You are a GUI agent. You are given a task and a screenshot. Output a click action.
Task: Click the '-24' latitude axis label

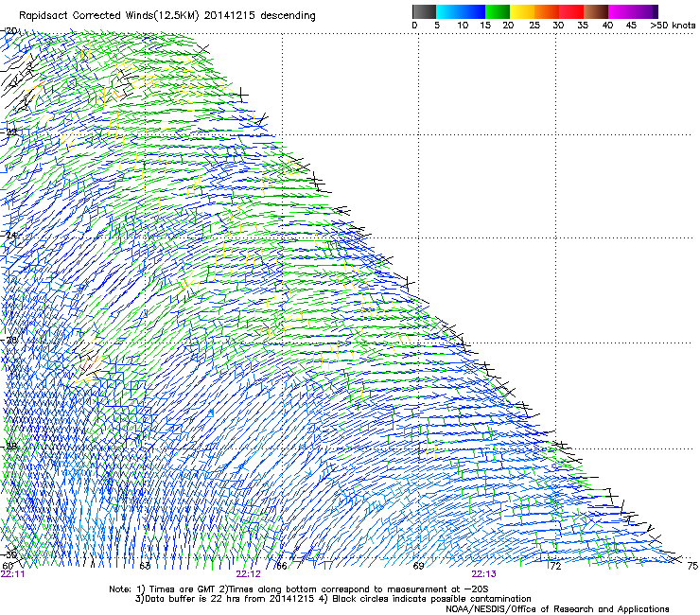[9, 235]
